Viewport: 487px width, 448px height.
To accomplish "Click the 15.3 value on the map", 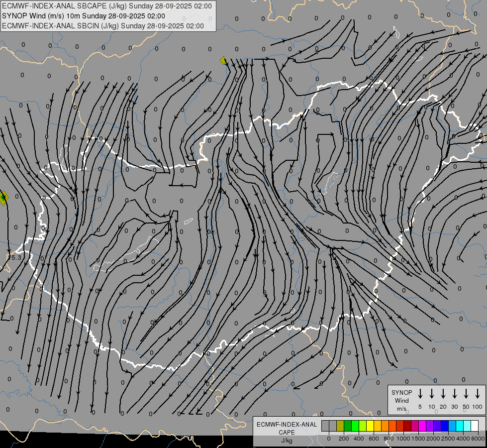I will [x=14, y=257].
